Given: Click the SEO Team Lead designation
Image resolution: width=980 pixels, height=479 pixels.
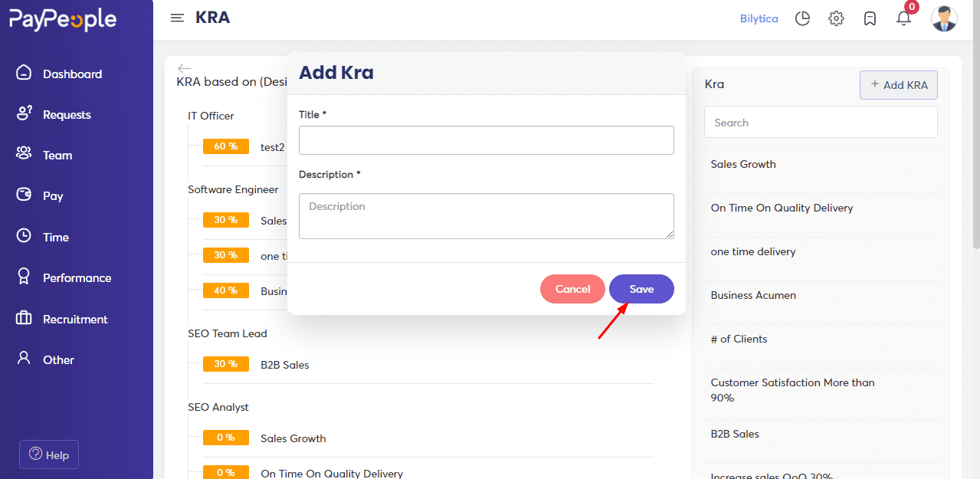Looking at the screenshot, I should coord(228,333).
